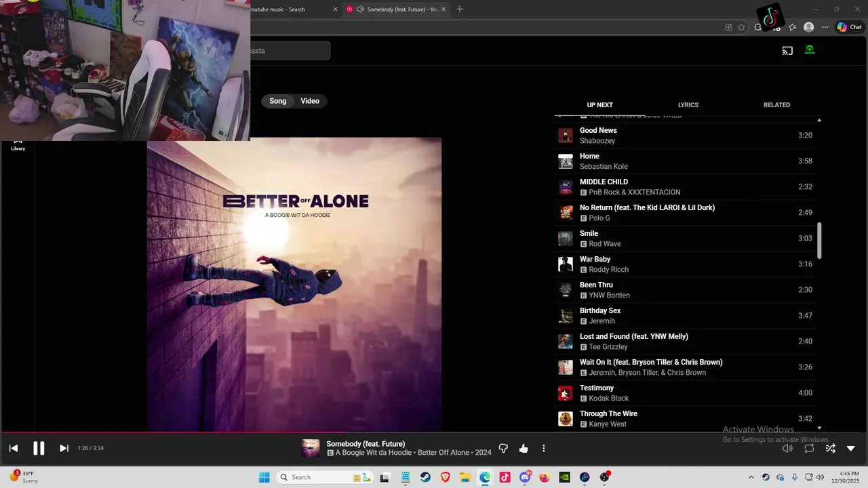
Task: Open the Library sidebar item
Action: point(18,144)
